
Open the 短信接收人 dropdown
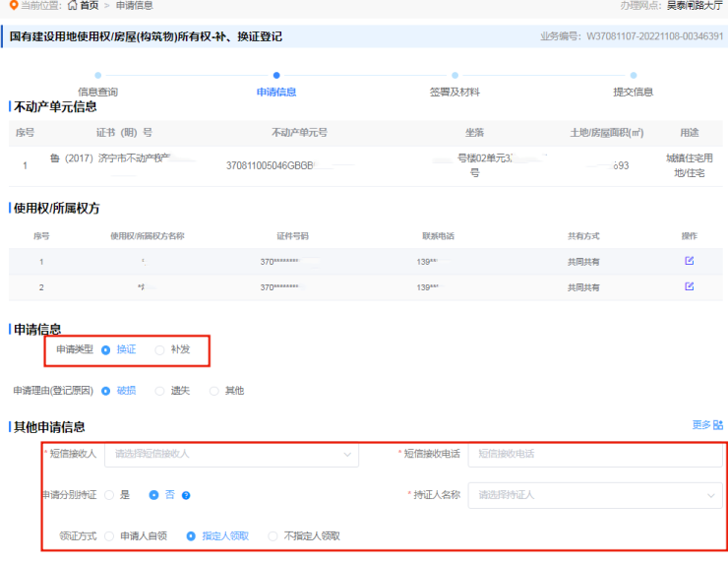pos(231,454)
